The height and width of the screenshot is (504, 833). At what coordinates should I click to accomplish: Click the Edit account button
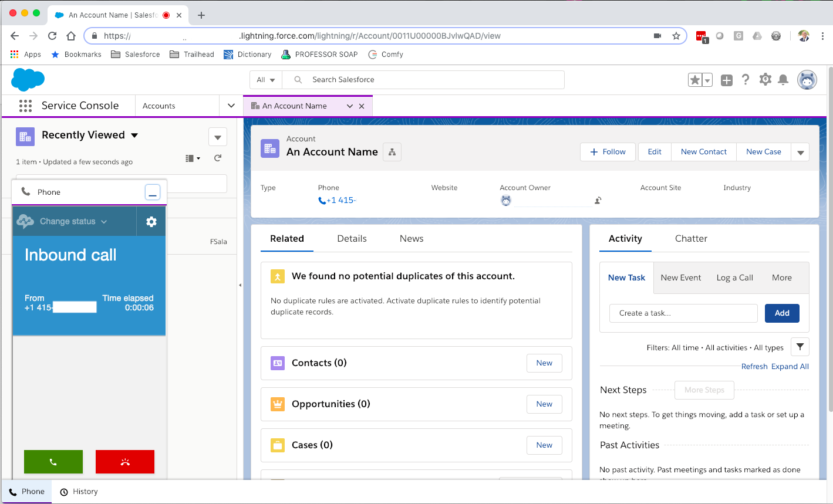655,152
